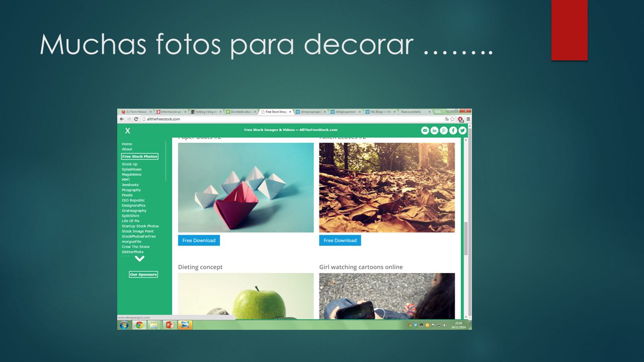Screen dimensions: 644x362
Task: Select Free Stock Photos in the sidebar
Action: coord(140,156)
